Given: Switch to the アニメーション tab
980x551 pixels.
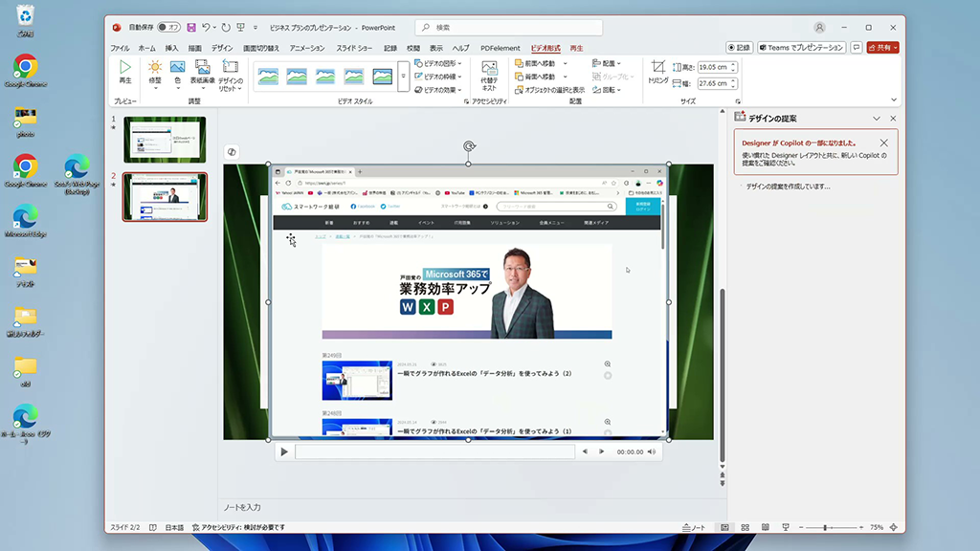Looking at the screenshot, I should tap(307, 48).
